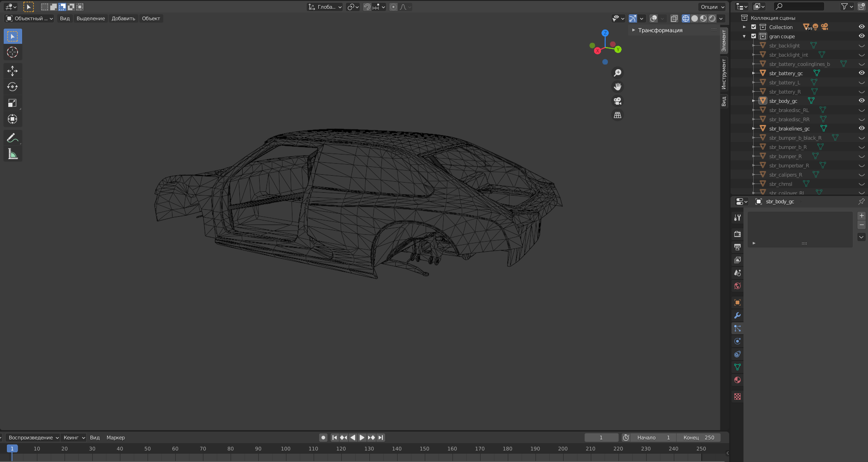Open the Object Constraints tab icon
This screenshot has width=868, height=462.
tap(737, 354)
